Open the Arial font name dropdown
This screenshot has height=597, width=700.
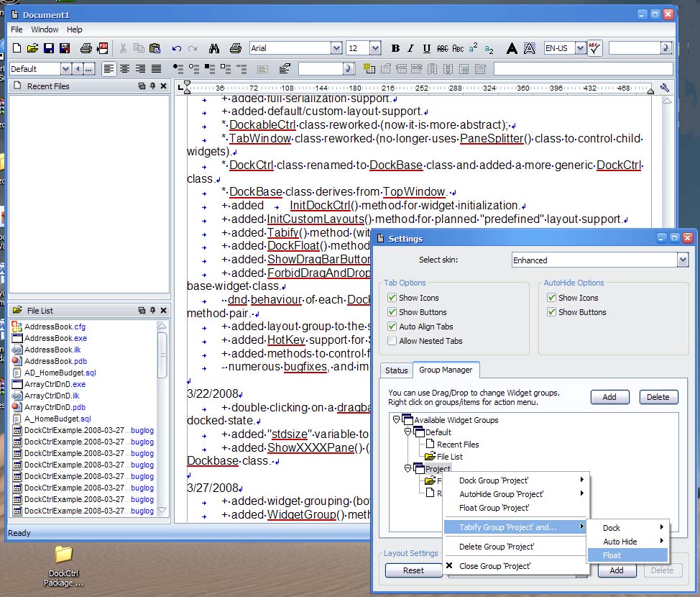[x=336, y=48]
